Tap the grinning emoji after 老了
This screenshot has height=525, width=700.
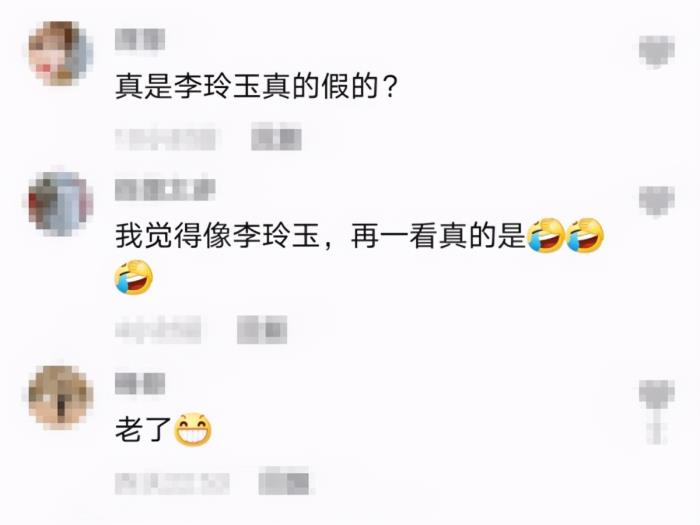click(192, 429)
